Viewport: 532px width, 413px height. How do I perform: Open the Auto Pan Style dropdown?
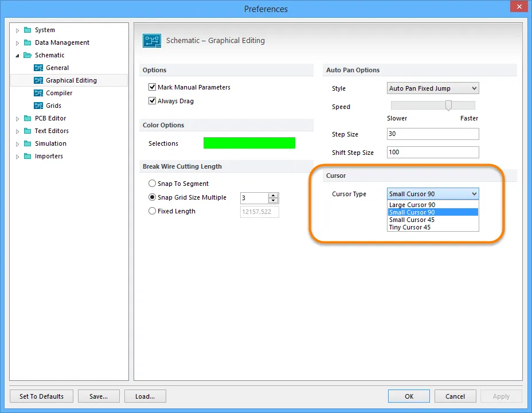click(x=433, y=88)
